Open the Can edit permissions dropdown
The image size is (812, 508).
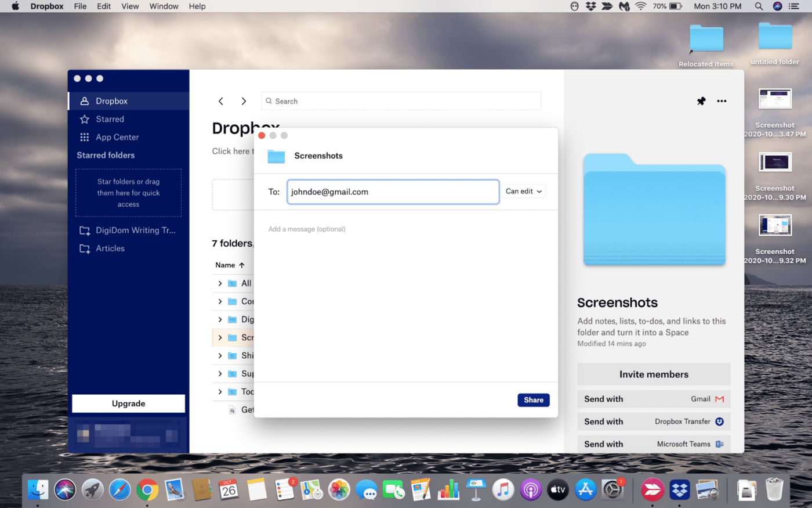tap(523, 191)
